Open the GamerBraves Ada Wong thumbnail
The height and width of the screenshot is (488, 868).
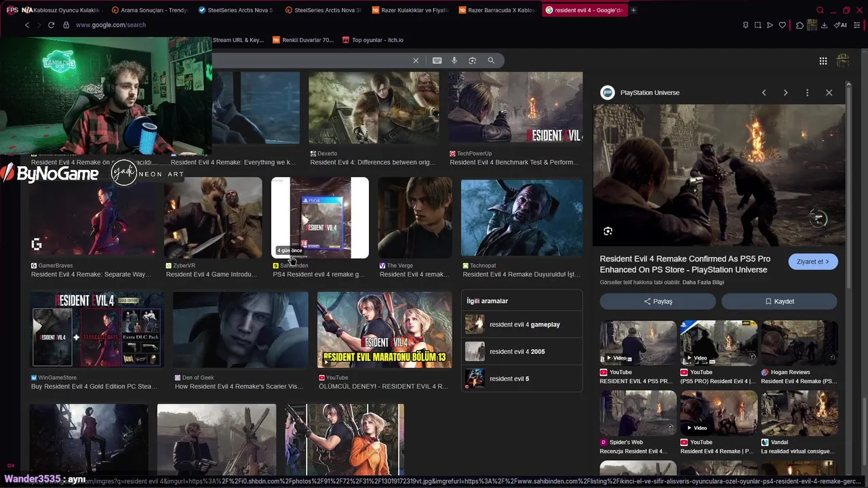92,218
